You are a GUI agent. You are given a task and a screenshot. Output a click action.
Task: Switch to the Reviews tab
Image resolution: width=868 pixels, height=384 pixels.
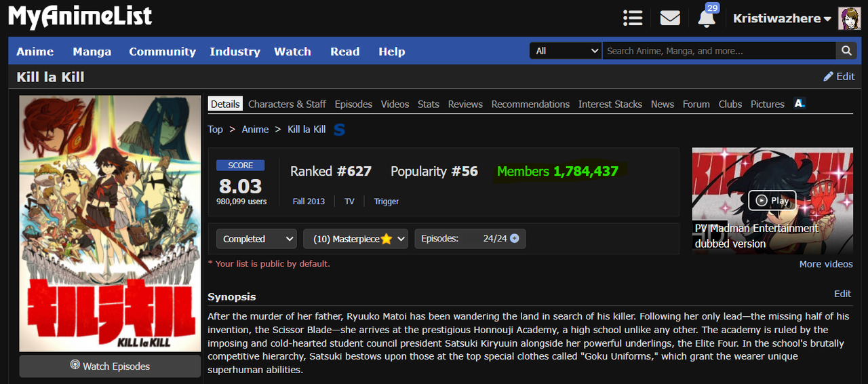pyautogui.click(x=465, y=104)
